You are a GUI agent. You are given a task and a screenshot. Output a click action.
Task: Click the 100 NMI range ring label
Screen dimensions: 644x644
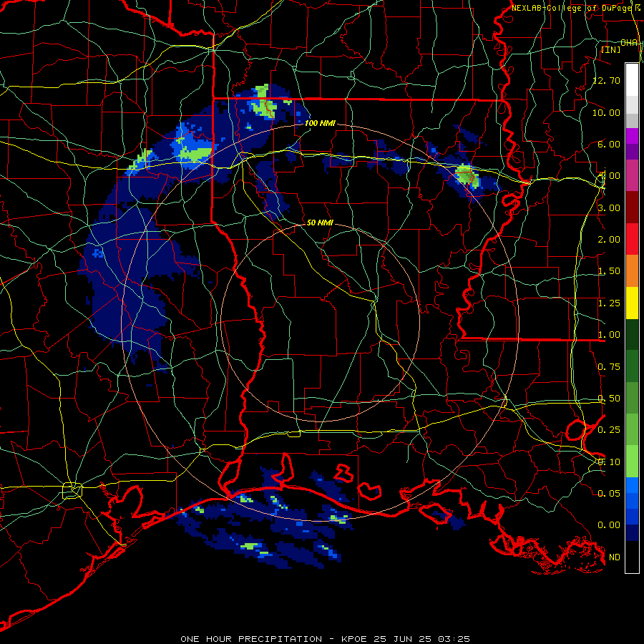pos(320,123)
